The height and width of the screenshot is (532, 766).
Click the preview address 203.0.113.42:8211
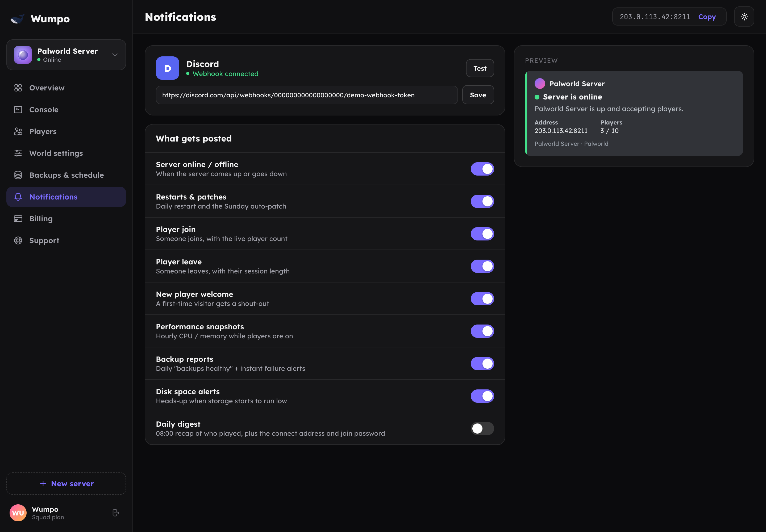pos(561,131)
